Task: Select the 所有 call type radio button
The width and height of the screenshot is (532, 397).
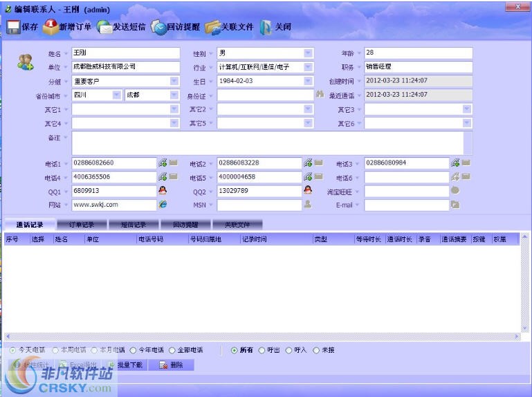Action: [234, 350]
